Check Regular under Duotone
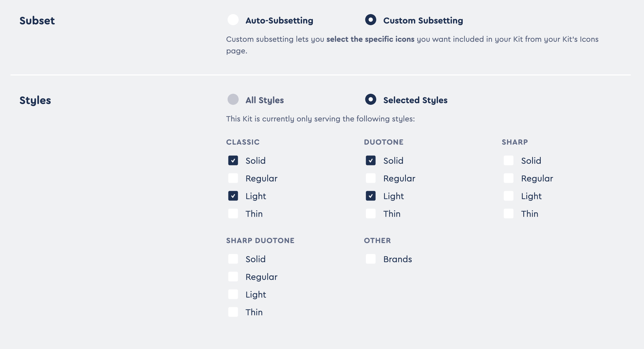This screenshot has height=349, width=644. pyautogui.click(x=371, y=178)
